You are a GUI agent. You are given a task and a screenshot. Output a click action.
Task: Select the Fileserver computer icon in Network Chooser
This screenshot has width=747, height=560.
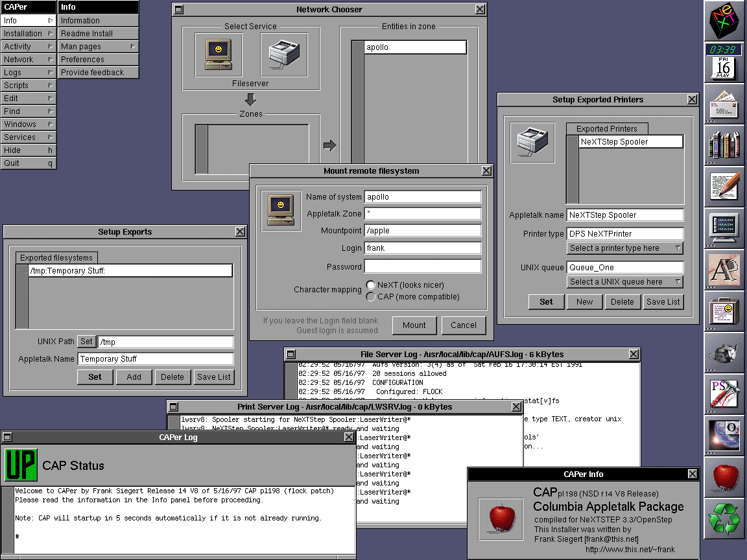[218, 54]
